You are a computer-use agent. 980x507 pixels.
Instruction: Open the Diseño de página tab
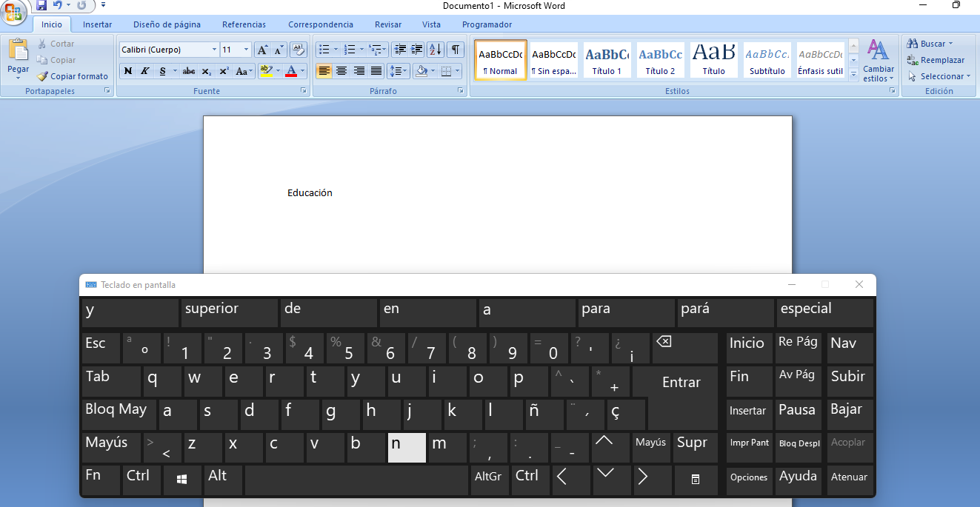point(167,24)
